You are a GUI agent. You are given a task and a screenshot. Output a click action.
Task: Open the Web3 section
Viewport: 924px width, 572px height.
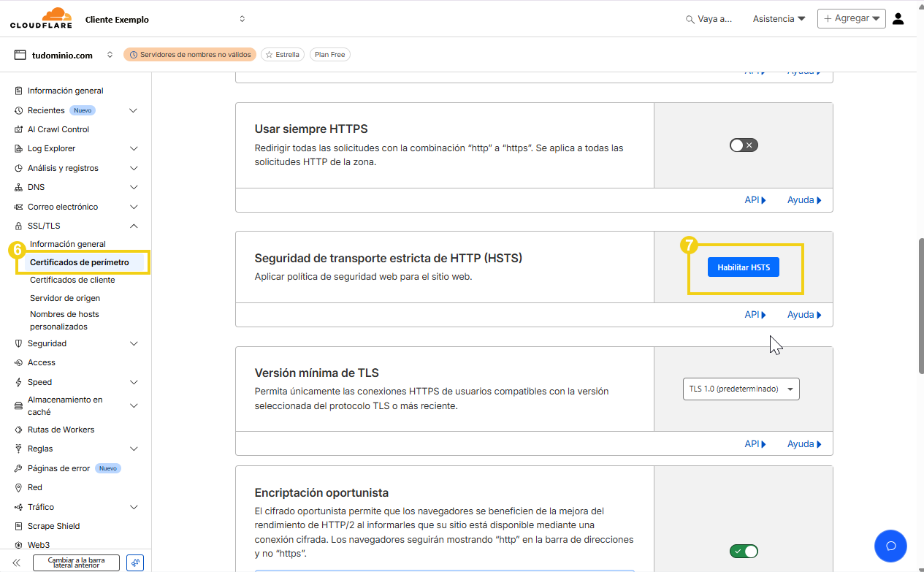pos(37,544)
